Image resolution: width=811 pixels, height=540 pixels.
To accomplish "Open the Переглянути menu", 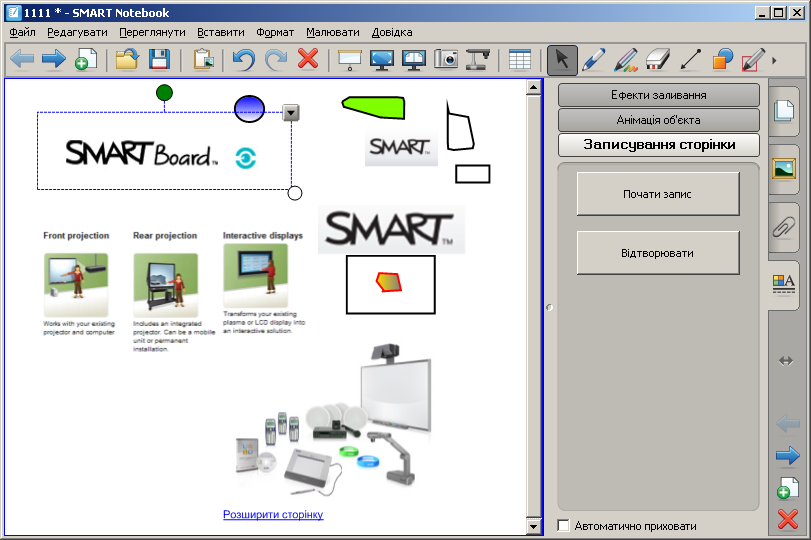I will click(x=153, y=32).
